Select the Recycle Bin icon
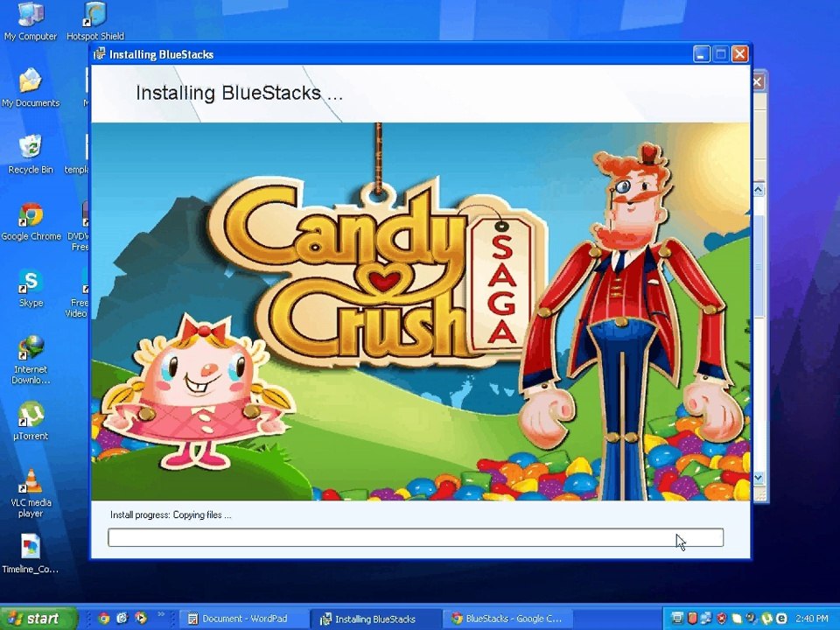Screen dimensions: 840x630 31,154
